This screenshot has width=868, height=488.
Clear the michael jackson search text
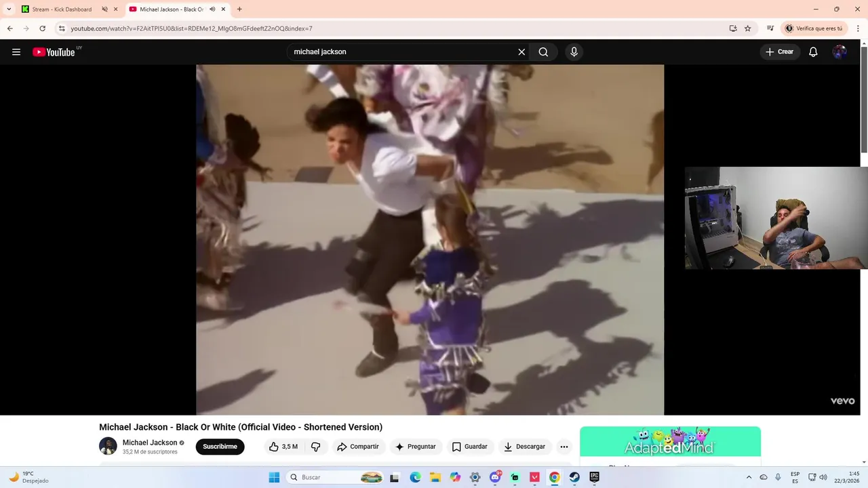click(521, 52)
